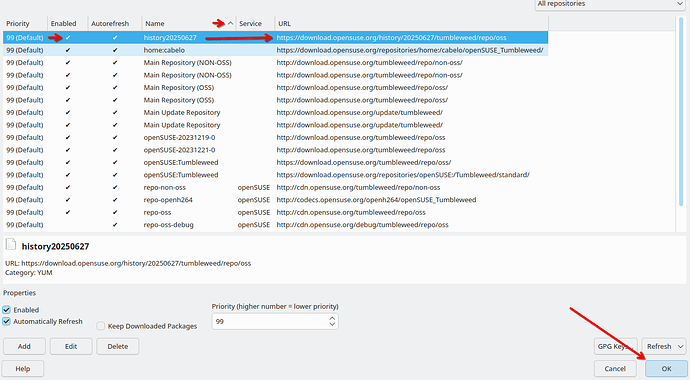Open the Help button
Screen dimensions: 690x380
click(23, 369)
